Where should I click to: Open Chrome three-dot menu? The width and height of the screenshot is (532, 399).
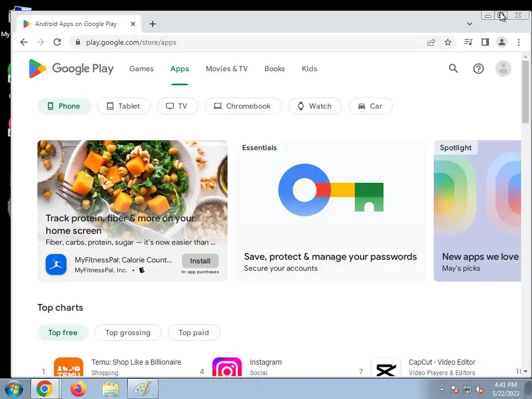click(518, 42)
